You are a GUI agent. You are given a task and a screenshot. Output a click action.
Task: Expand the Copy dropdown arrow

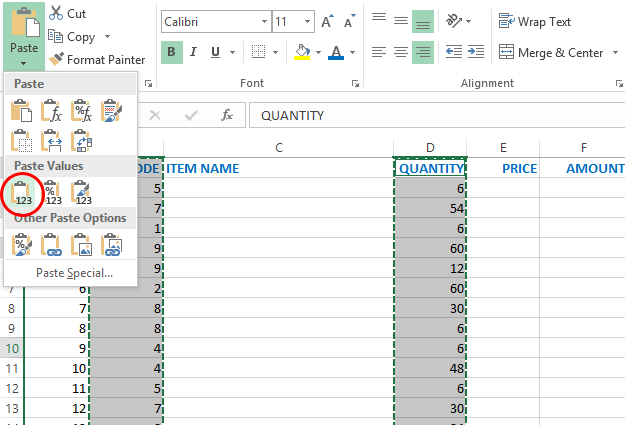click(x=105, y=37)
